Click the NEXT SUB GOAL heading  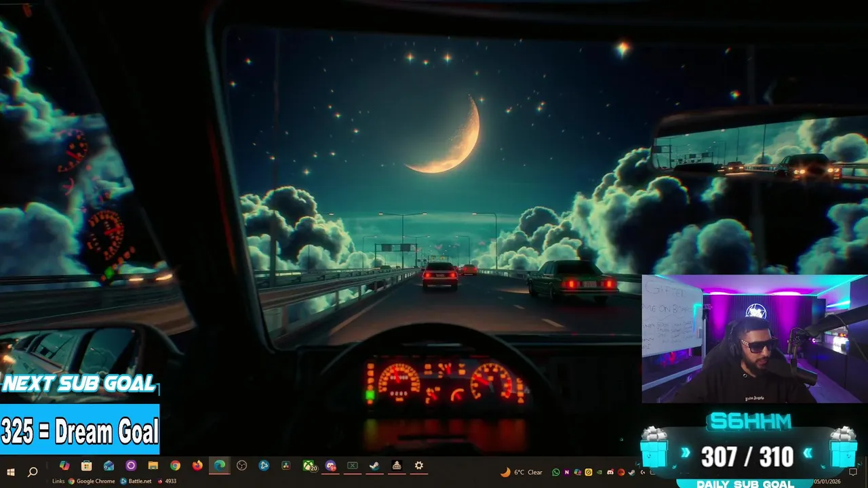79,384
